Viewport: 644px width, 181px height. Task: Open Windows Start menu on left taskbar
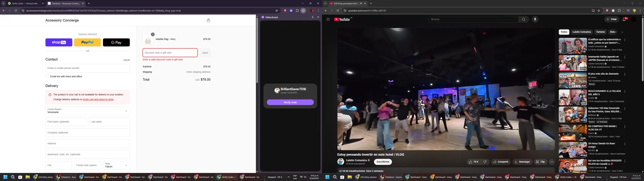6,177
